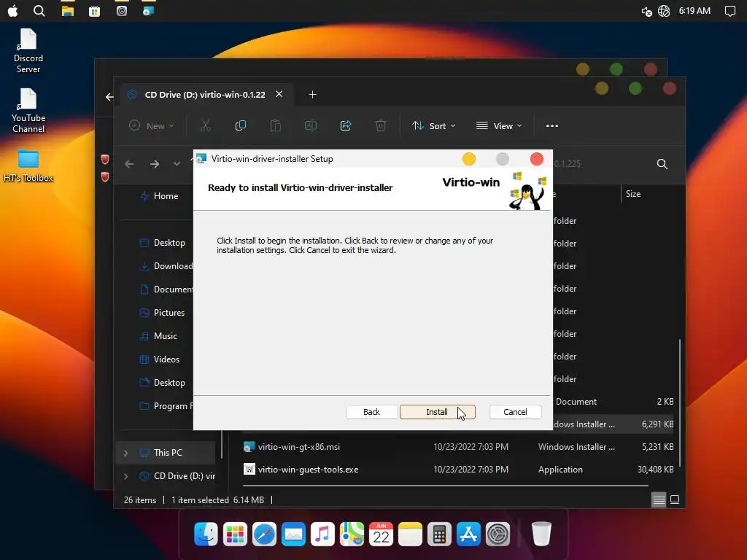The image size is (747, 560).
Task: Open Launchpad icon in the dock
Action: coord(235,534)
